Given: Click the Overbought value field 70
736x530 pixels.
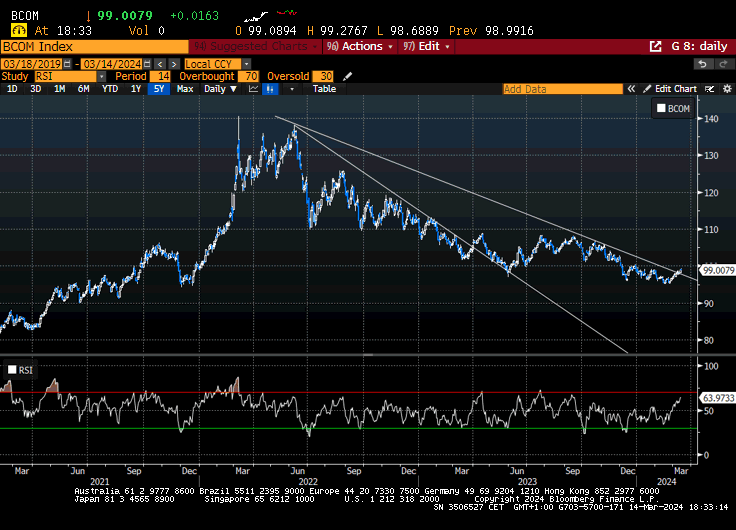Looking at the screenshot, I should tap(248, 76).
